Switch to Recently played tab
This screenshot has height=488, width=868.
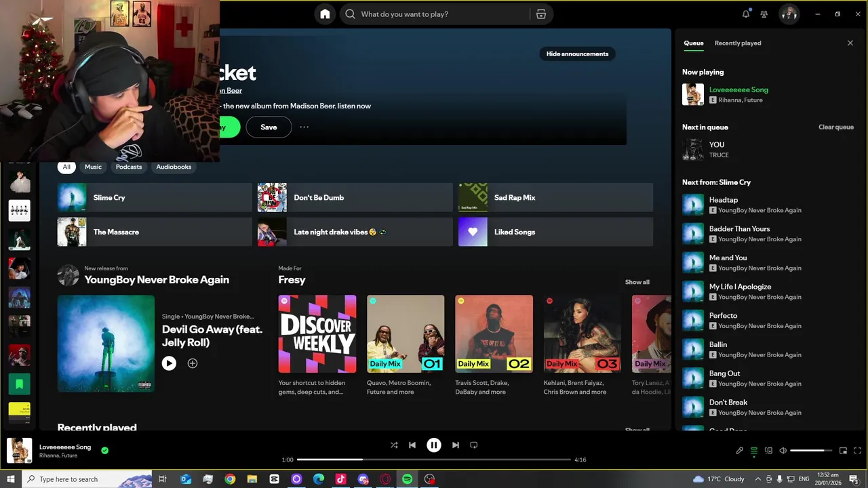click(738, 43)
